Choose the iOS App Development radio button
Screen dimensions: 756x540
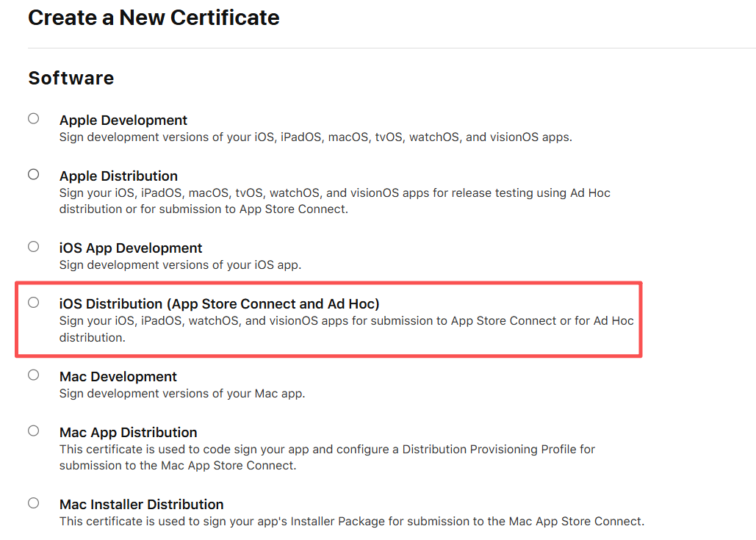pyautogui.click(x=34, y=246)
